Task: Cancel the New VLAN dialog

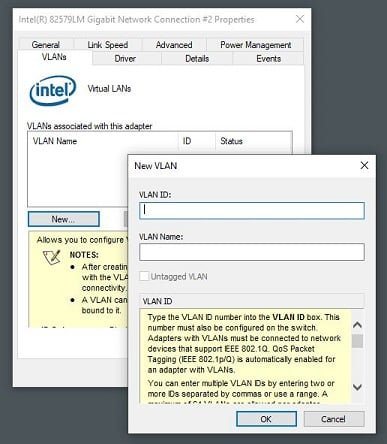Action: (x=334, y=419)
